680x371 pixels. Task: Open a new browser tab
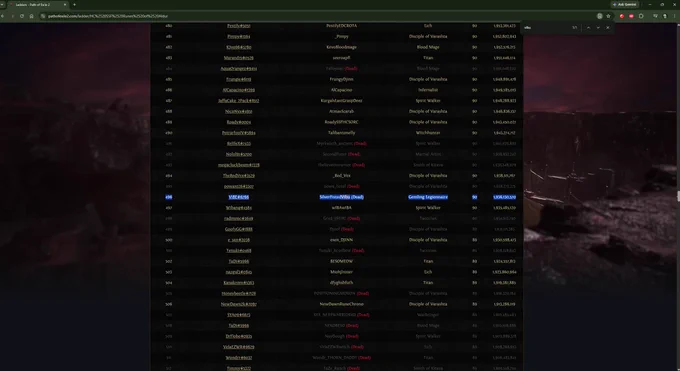(74, 5)
